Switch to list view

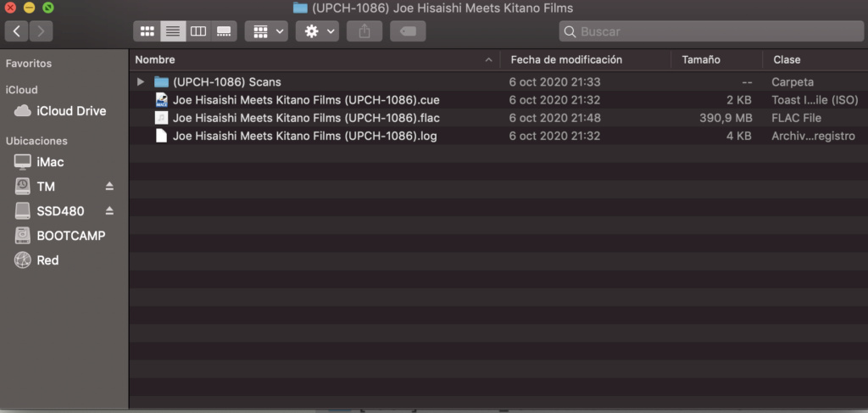(x=173, y=31)
